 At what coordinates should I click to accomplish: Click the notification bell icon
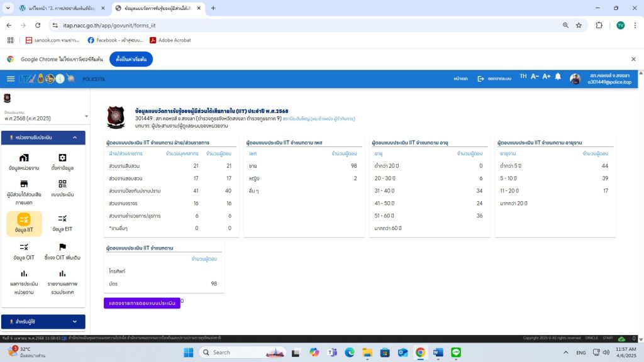point(558,77)
